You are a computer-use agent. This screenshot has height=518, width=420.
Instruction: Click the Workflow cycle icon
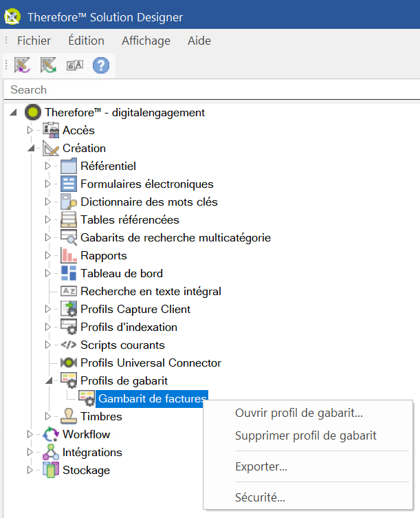pos(51,434)
